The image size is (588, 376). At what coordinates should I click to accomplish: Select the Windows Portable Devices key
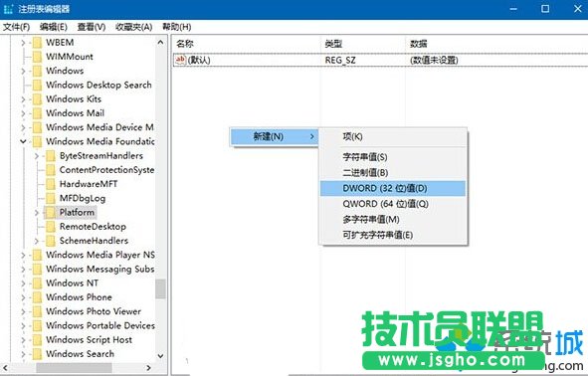[100, 325]
